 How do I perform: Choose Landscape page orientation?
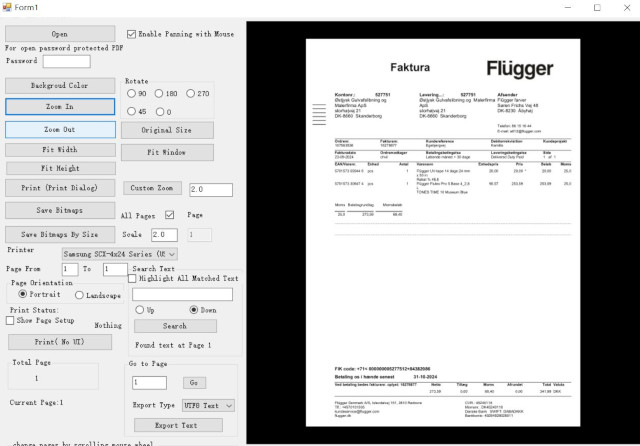click(x=80, y=296)
